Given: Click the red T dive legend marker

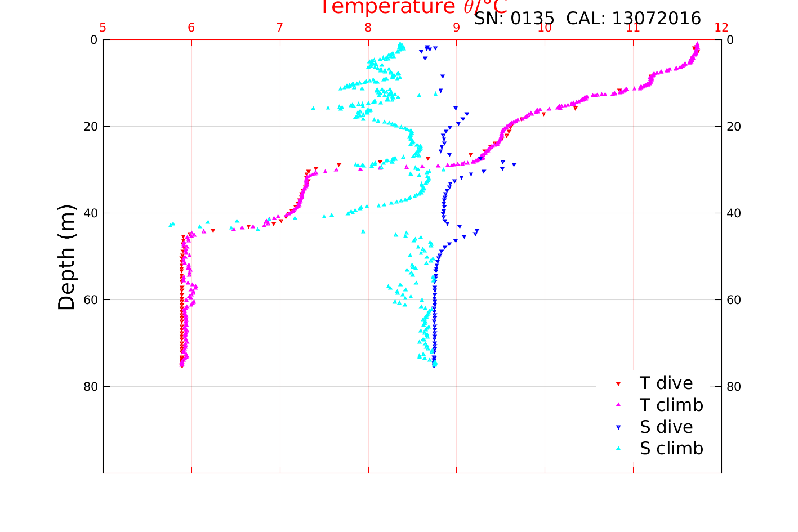Looking at the screenshot, I should (618, 383).
